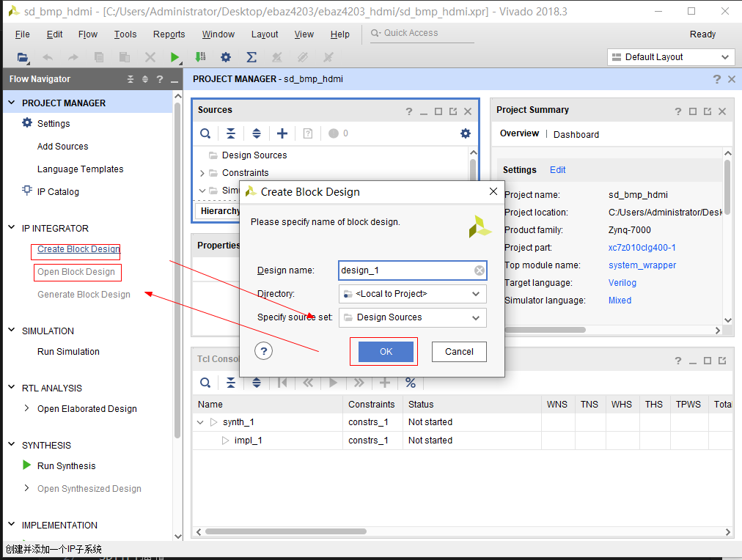The height and width of the screenshot is (560, 742).
Task: Expand Open Synthesized Design
Action: 26,488
